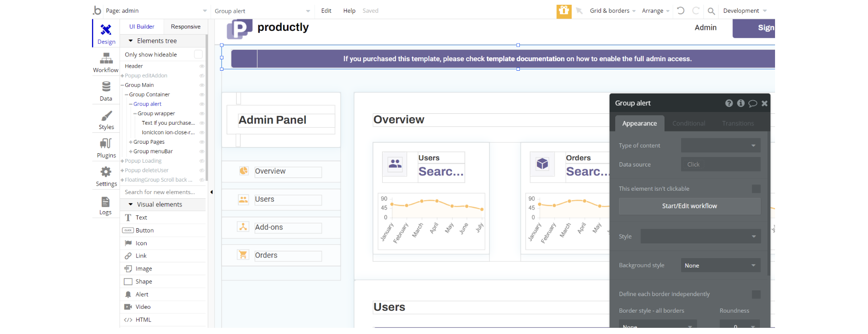This screenshot has height=334, width=868.
Task: Open the Data section icon
Action: coord(106,91)
